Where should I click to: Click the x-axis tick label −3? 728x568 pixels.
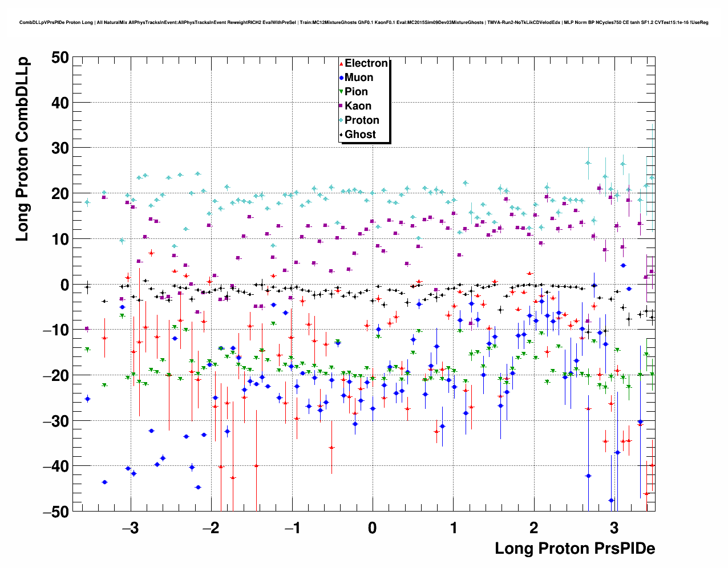(x=131, y=528)
